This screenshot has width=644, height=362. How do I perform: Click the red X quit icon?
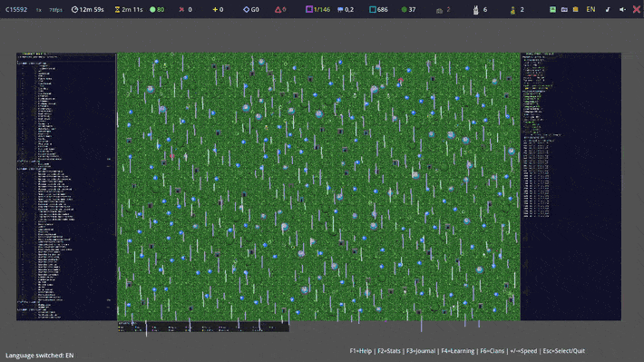637,9
